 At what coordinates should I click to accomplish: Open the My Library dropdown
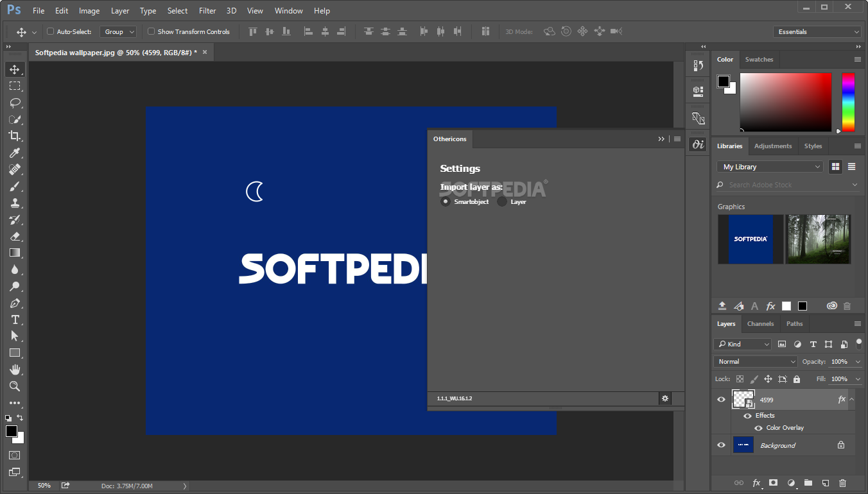[770, 167]
